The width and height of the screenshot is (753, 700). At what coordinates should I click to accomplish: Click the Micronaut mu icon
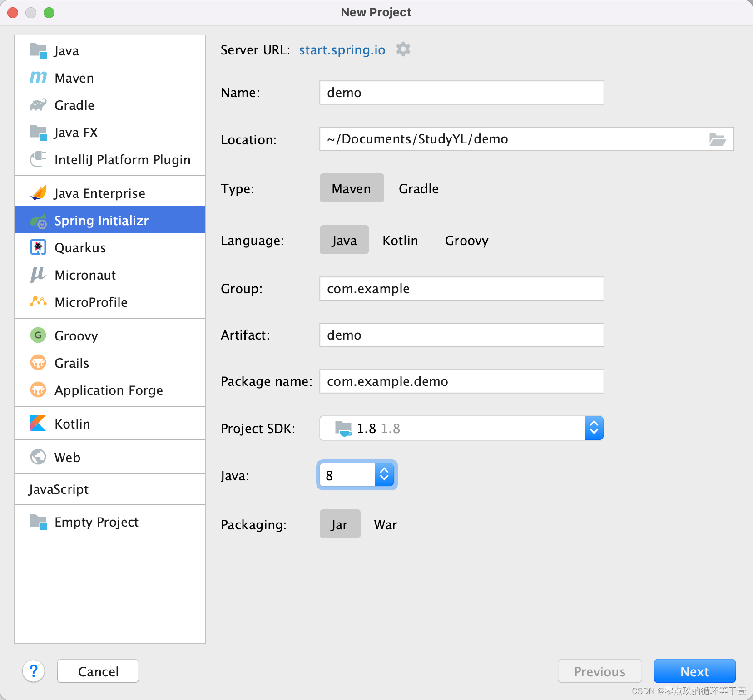point(39,275)
